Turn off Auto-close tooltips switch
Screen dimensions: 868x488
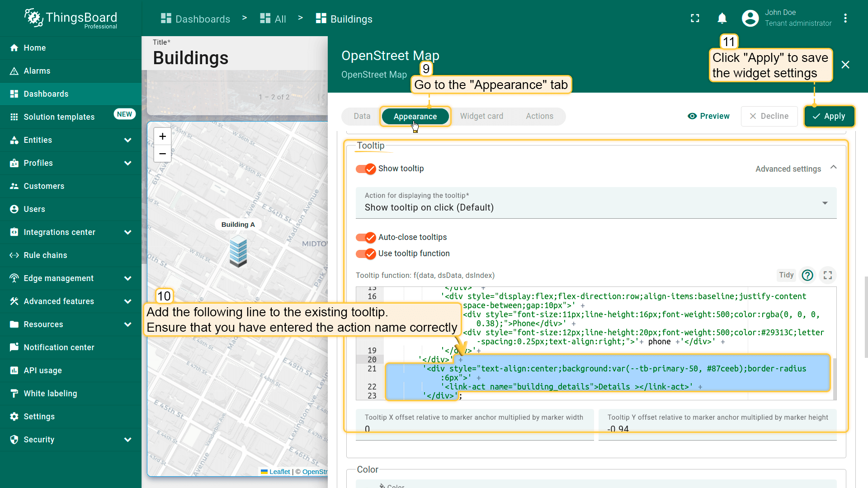365,238
